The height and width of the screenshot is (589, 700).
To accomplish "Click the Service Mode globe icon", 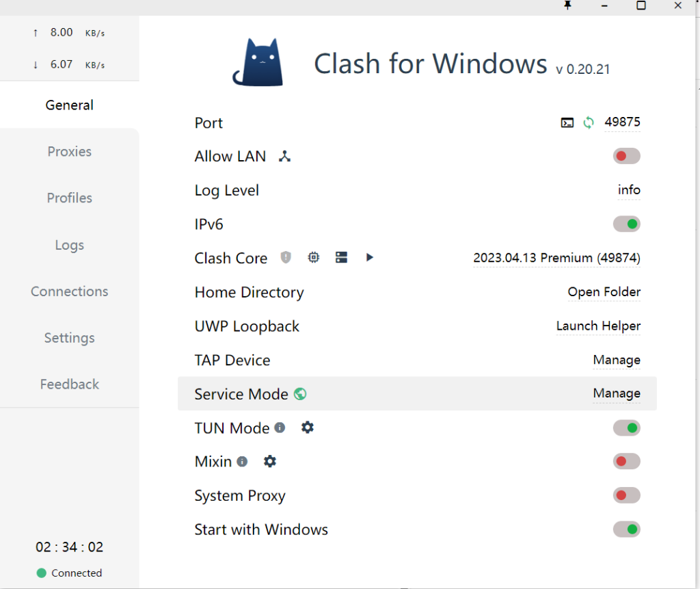I will [300, 394].
